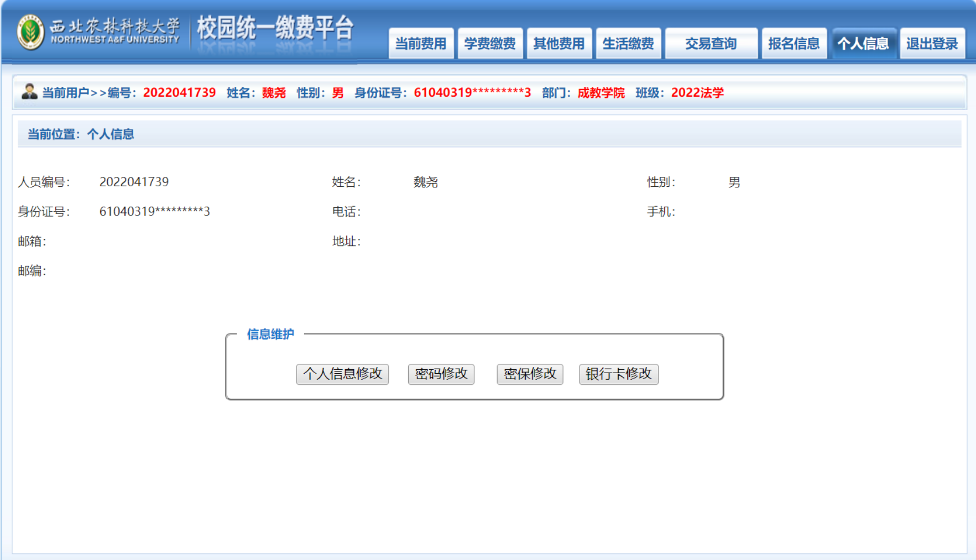The width and height of the screenshot is (976, 560).
Task: Select the 个人信息 tab
Action: coord(863,43)
